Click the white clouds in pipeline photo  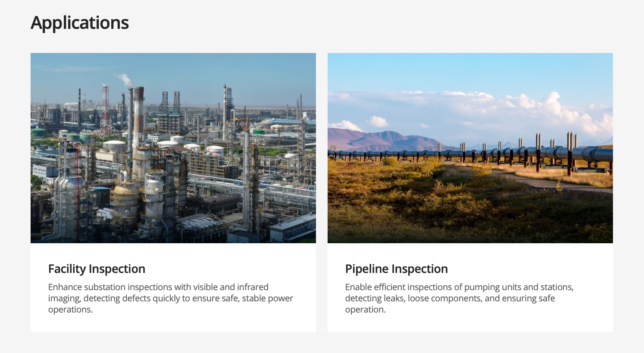552,105
